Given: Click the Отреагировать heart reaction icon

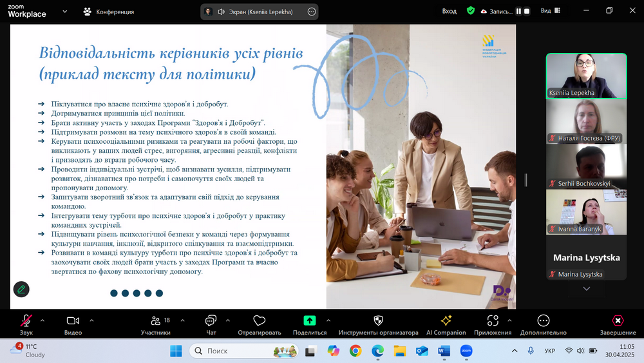Looking at the screenshot, I should pos(260,321).
